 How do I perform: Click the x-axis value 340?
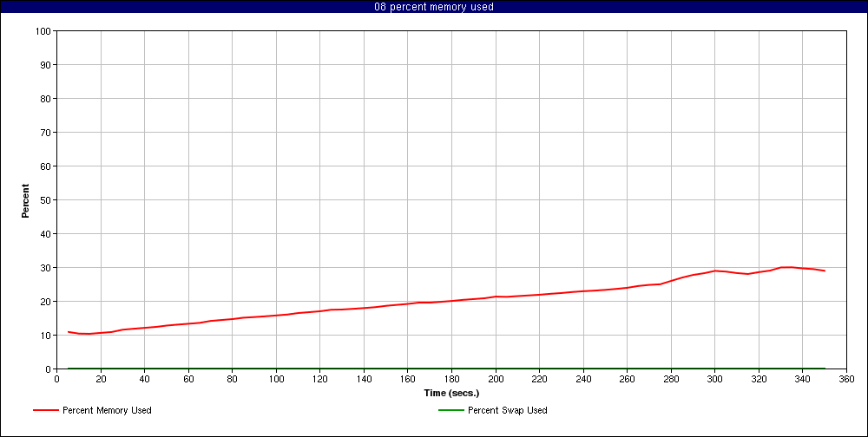[x=803, y=379]
